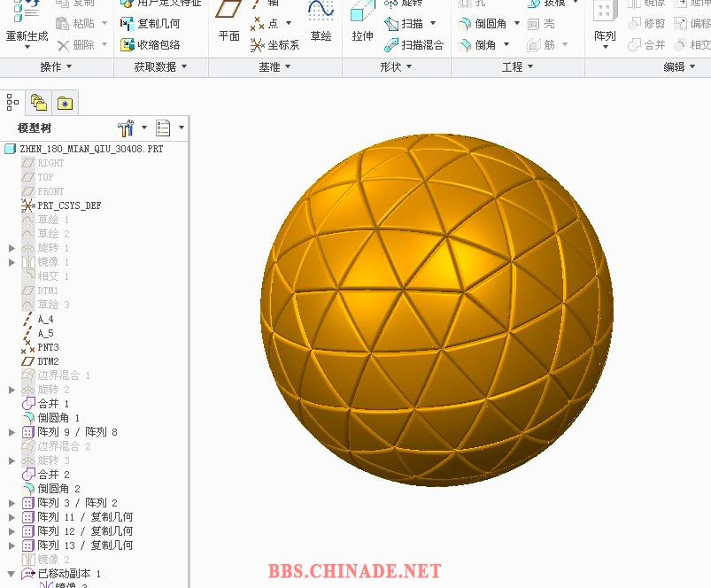Open Swept Blend (扫描混合)
This screenshot has height=588, width=711.
pyautogui.click(x=413, y=45)
